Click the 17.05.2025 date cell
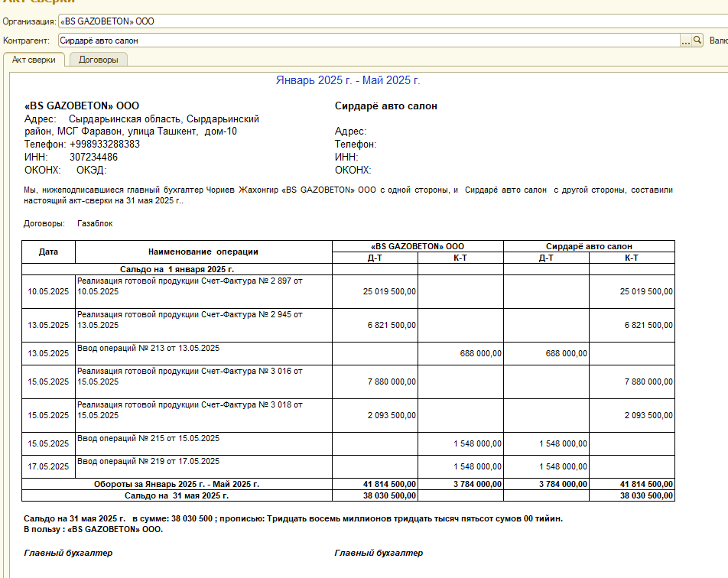728x578 pixels. pos(48,466)
